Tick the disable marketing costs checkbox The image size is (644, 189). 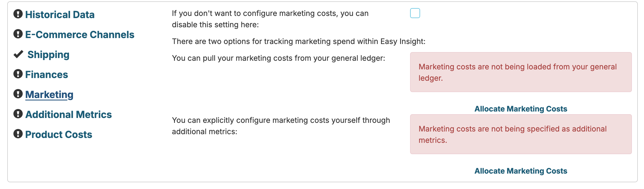coord(415,13)
